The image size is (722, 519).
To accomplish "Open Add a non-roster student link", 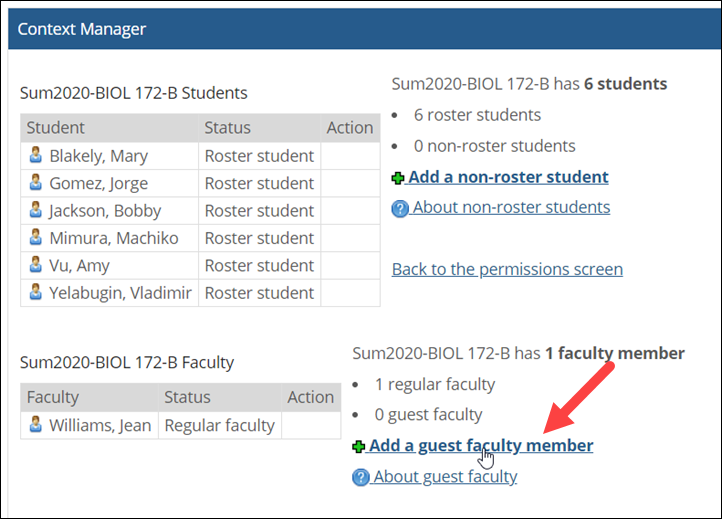I will pyautogui.click(x=508, y=177).
